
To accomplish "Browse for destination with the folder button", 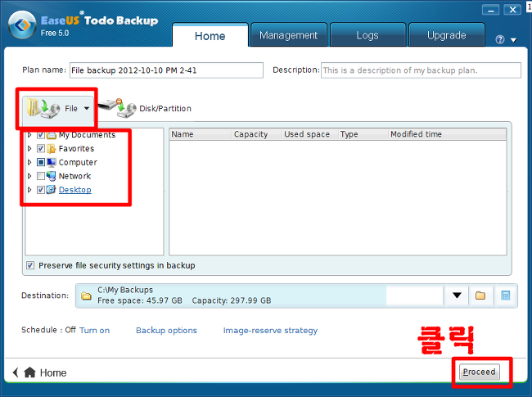I will pos(480,295).
